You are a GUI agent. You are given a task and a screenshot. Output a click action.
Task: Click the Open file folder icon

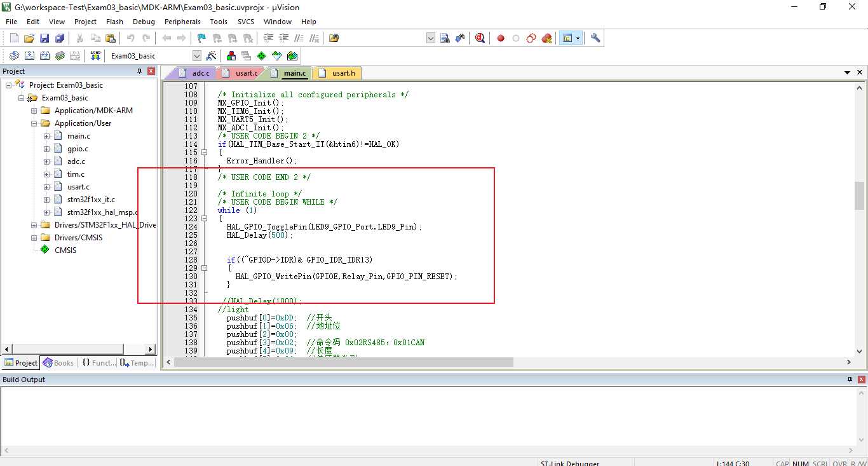29,38
